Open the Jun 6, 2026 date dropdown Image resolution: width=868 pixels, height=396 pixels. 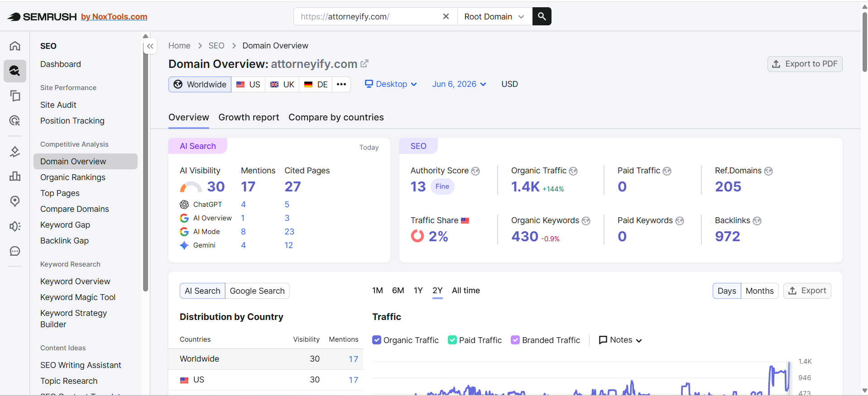point(459,84)
